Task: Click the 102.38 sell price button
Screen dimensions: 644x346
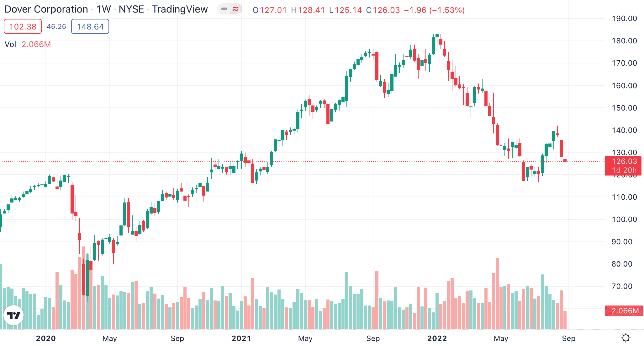Action: coord(23,26)
